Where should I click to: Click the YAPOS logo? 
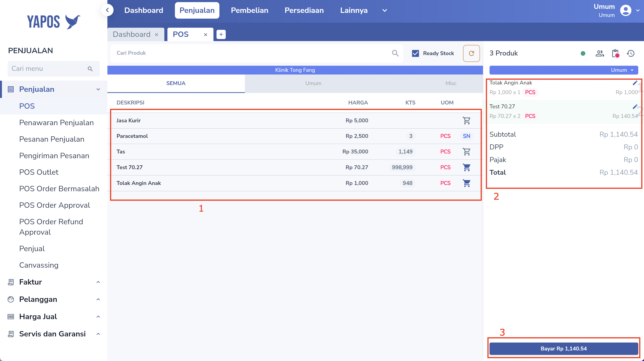(54, 22)
